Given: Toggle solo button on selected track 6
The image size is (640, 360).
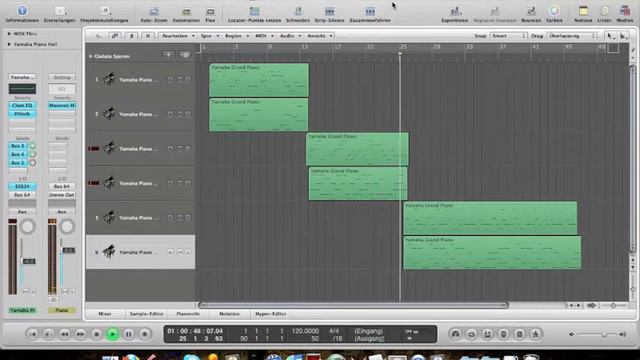Looking at the screenshot, I should click(x=188, y=252).
